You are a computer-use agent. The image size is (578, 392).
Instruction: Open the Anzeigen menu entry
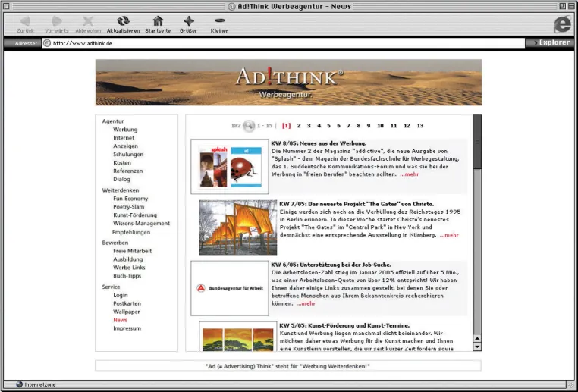click(125, 146)
